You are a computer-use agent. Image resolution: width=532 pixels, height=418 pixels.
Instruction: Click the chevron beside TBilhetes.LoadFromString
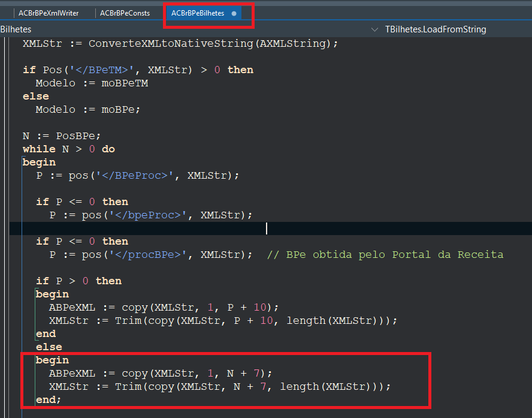(x=374, y=29)
